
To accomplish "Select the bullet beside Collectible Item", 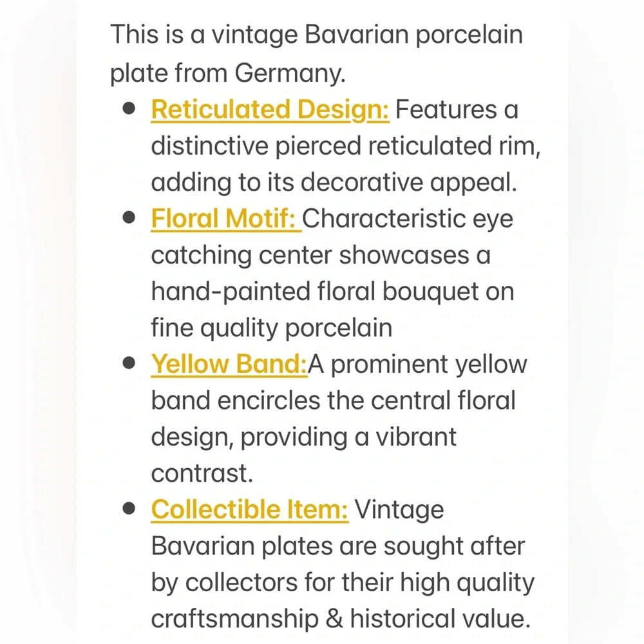I will (x=129, y=508).
